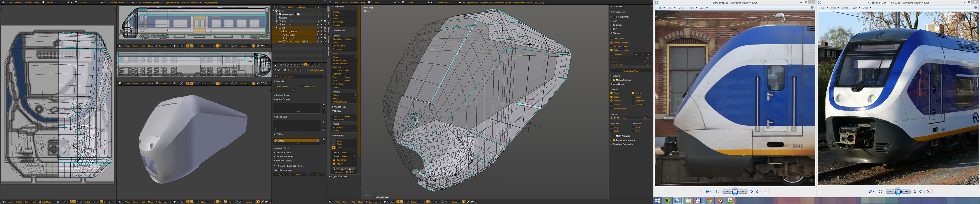The image size is (980, 204).
Task: Uncheck the LoopTools Boundaries checkbox
Action: point(334,160)
